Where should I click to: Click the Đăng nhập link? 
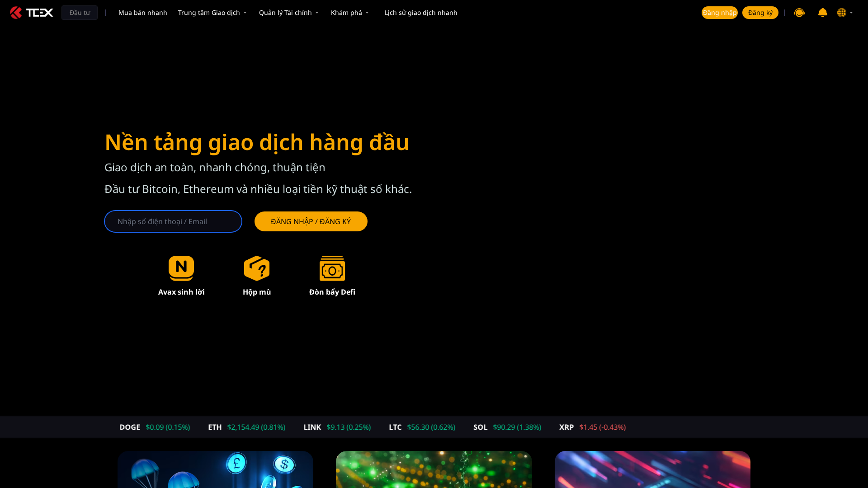point(720,12)
